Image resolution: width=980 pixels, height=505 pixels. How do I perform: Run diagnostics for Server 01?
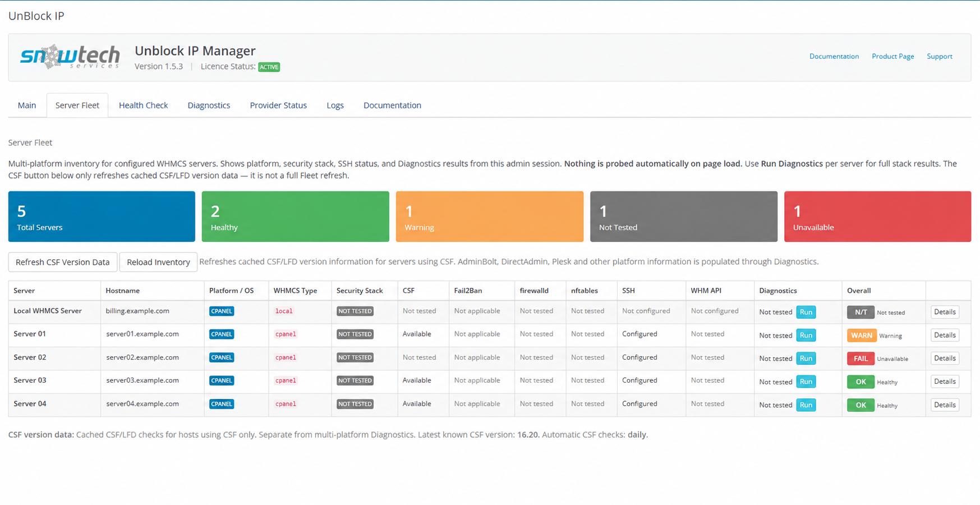point(806,336)
